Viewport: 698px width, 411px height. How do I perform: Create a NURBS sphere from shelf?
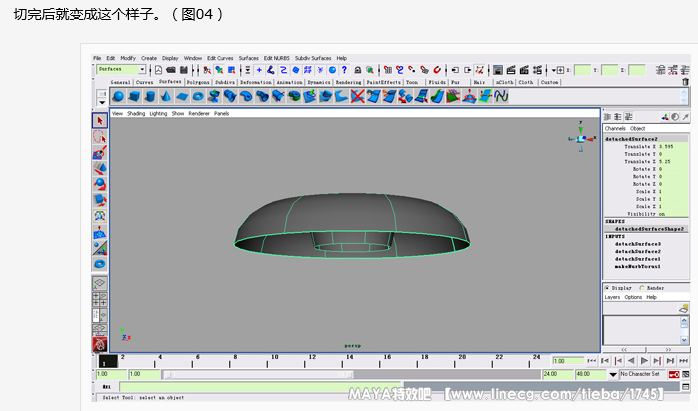click(x=118, y=96)
